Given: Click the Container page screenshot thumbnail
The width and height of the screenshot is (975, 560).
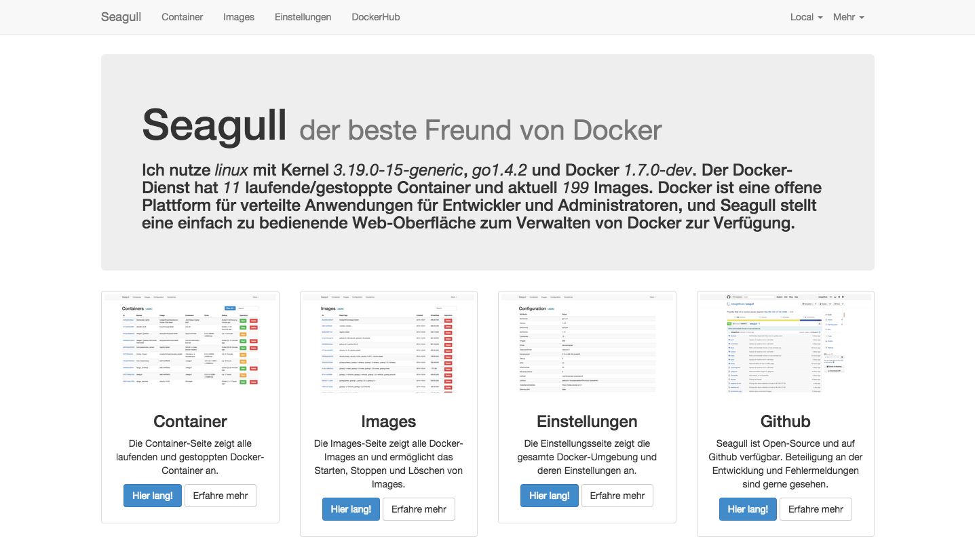Looking at the screenshot, I should pos(190,345).
